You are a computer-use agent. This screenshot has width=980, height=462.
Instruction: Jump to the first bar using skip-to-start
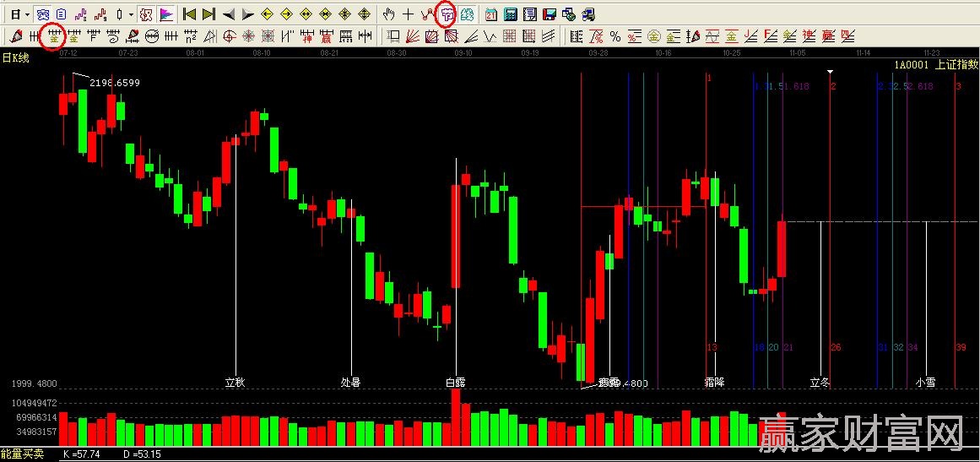pyautogui.click(x=190, y=14)
